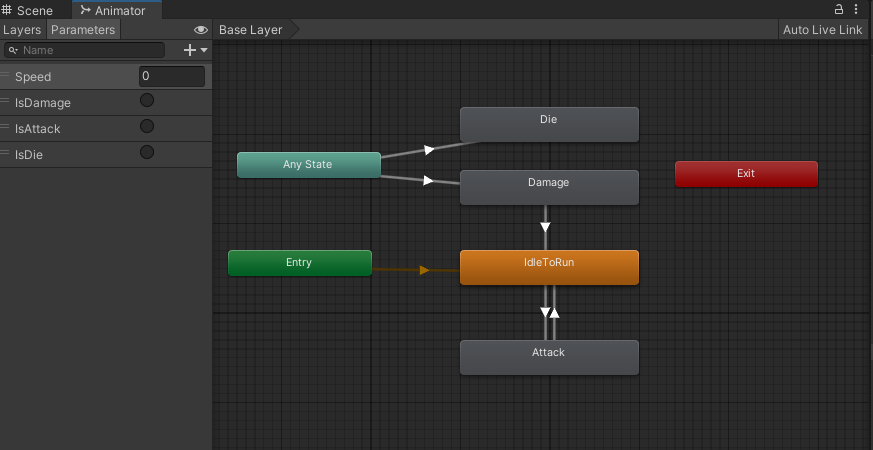873x450 pixels.
Task: Click the Animator tab branch icon
Action: [x=85, y=10]
